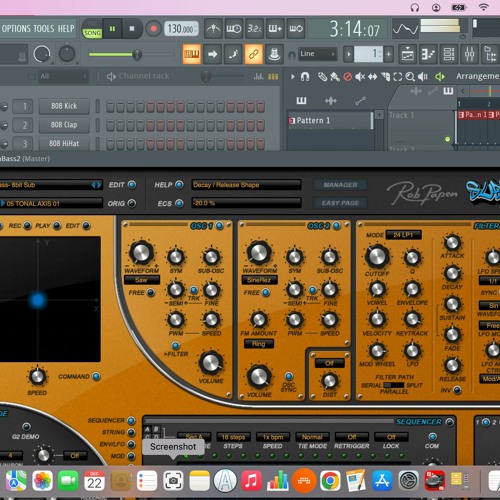Screen dimensions: 500x500
Task: Toggle OSC1 FREE button
Action: (x=151, y=293)
